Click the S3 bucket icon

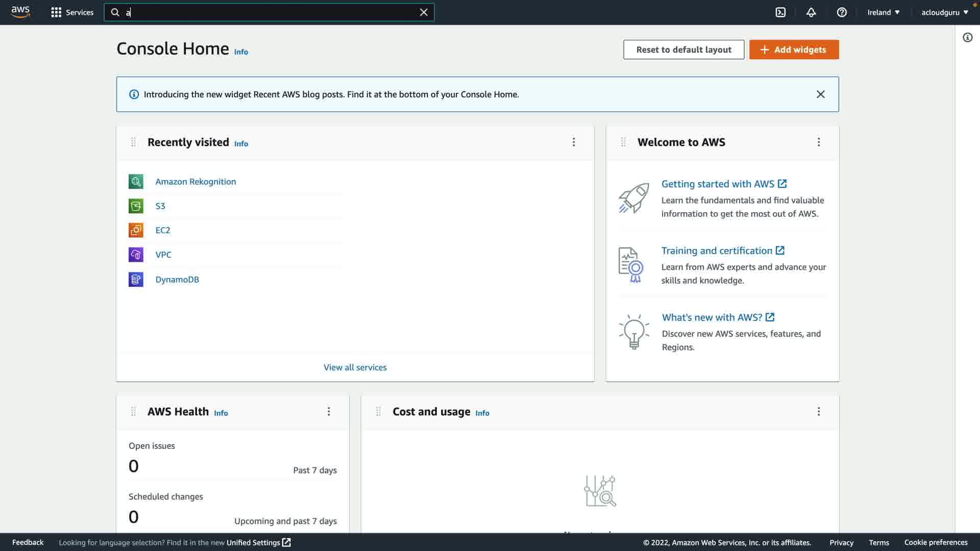coord(136,206)
